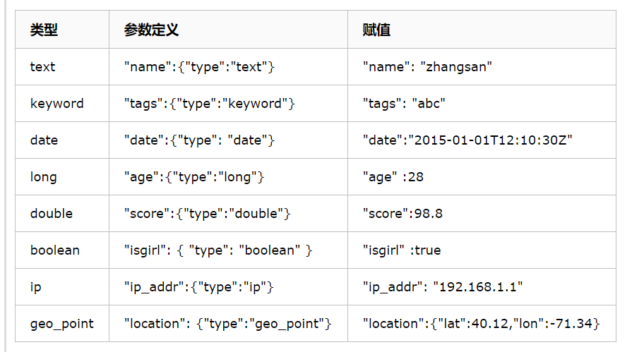Select the double type cell
This screenshot has height=352, width=644.
click(x=62, y=213)
